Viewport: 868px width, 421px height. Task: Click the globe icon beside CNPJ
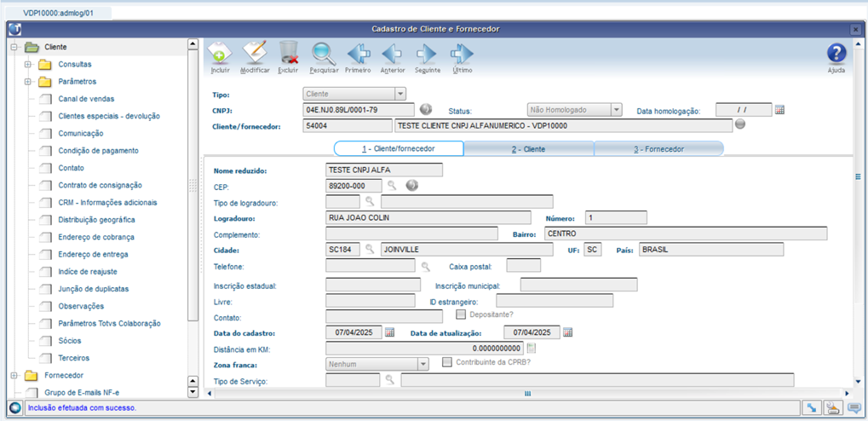pyautogui.click(x=426, y=109)
